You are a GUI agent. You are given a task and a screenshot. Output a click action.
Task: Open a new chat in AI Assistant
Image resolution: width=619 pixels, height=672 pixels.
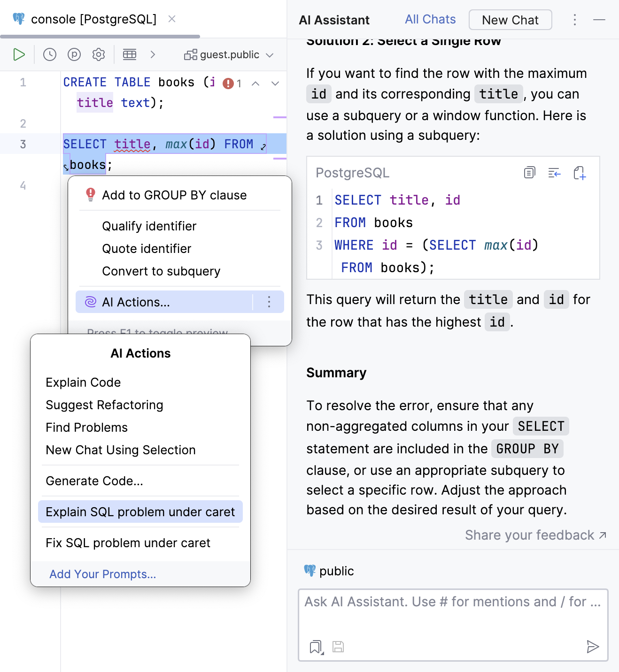click(510, 20)
